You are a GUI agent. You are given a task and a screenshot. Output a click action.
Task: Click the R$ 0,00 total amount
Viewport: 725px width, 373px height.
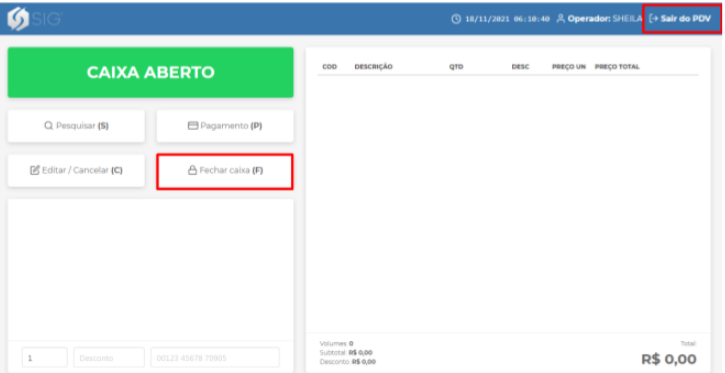669,359
